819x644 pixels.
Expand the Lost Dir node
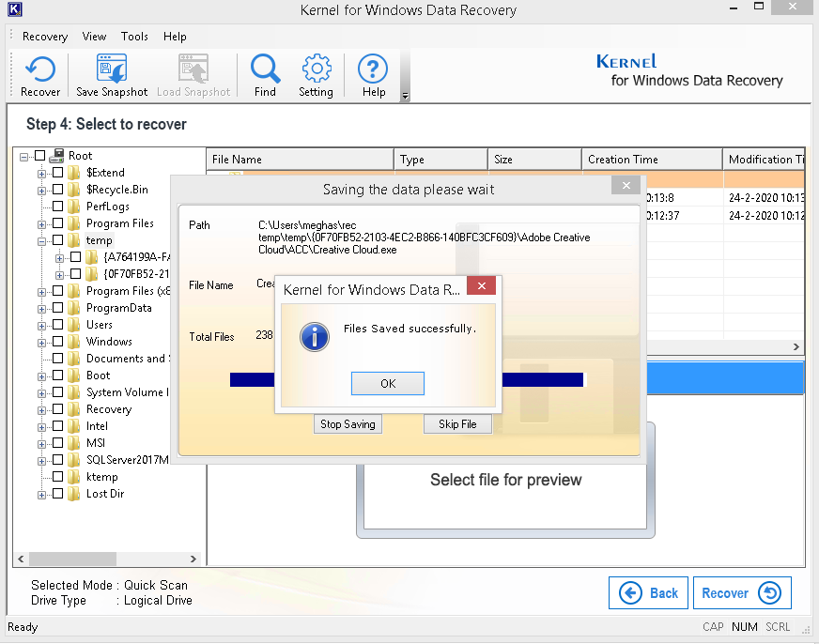tap(41, 495)
